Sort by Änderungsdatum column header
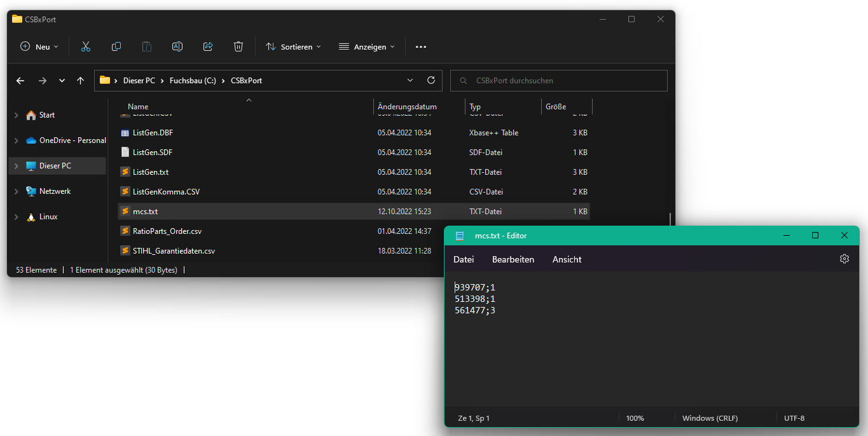868x436 pixels. tap(407, 107)
